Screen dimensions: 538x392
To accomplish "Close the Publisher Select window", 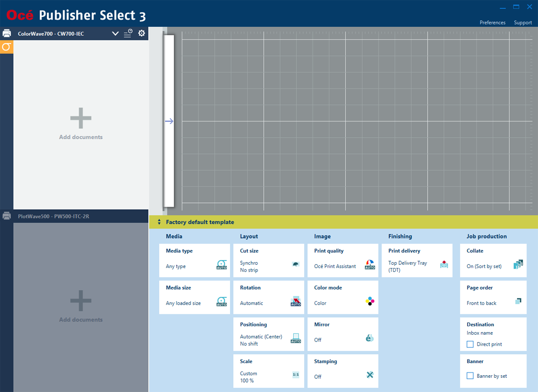I will pyautogui.click(x=530, y=7).
